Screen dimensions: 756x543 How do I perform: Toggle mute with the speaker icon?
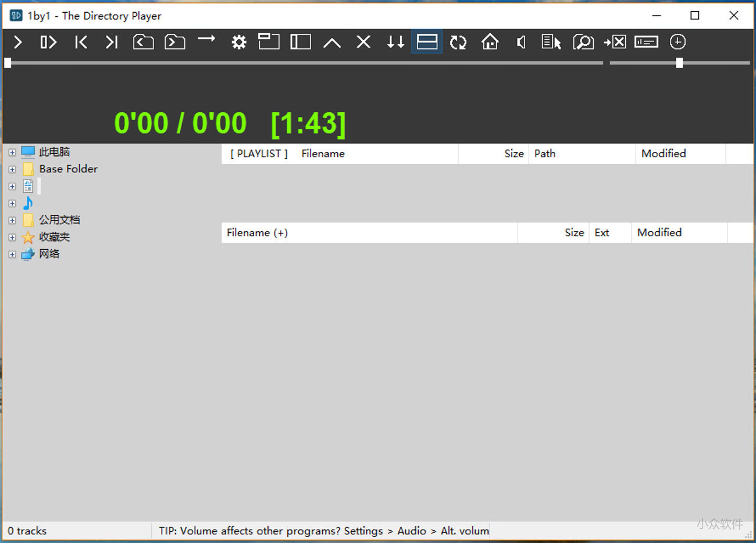pos(521,42)
